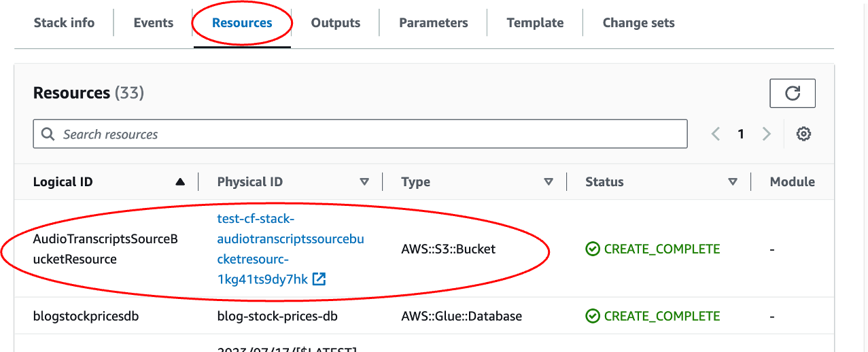
Task: Go to previous page of resources
Action: [x=716, y=134]
